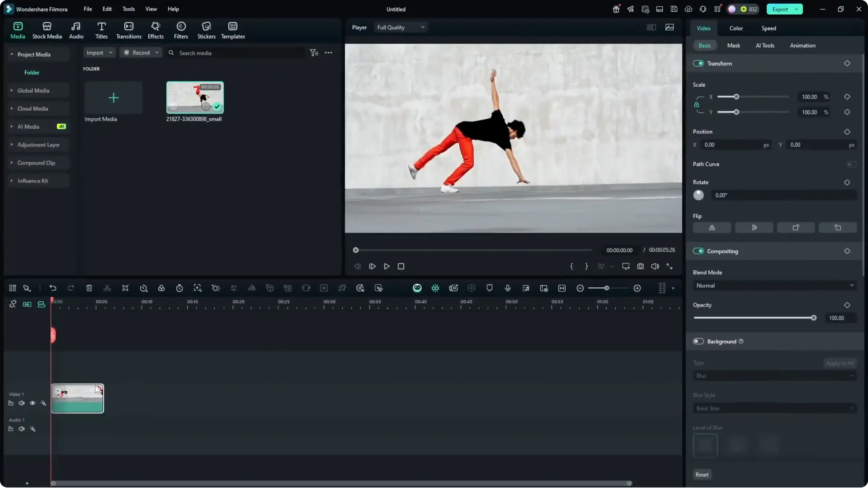
Task: Switch to the Color tab
Action: coord(736,28)
